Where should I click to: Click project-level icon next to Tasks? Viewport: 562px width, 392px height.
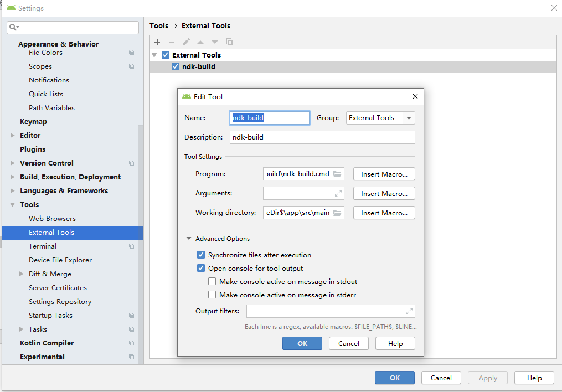(132, 329)
